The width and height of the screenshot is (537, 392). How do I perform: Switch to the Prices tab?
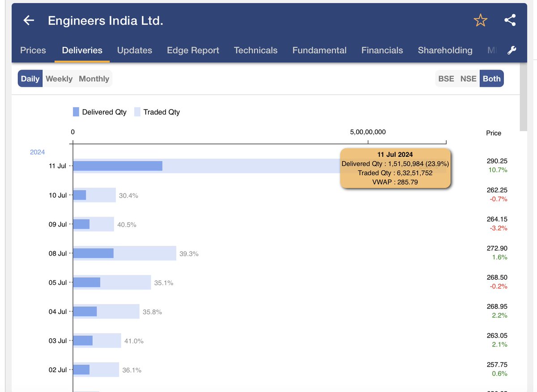point(33,51)
